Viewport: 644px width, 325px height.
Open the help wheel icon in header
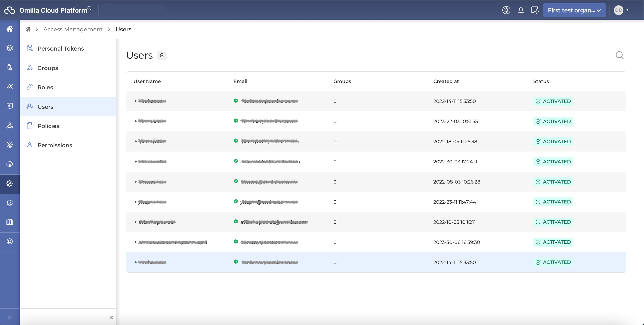point(506,10)
